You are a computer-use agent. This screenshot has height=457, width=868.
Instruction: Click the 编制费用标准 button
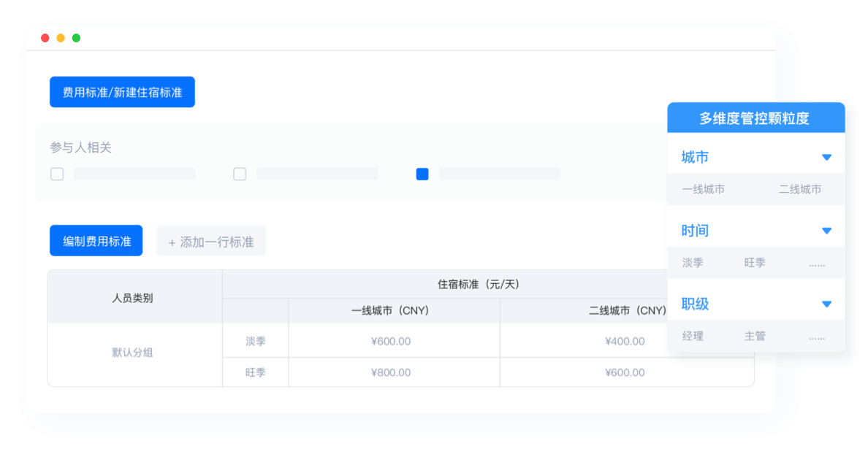[96, 241]
